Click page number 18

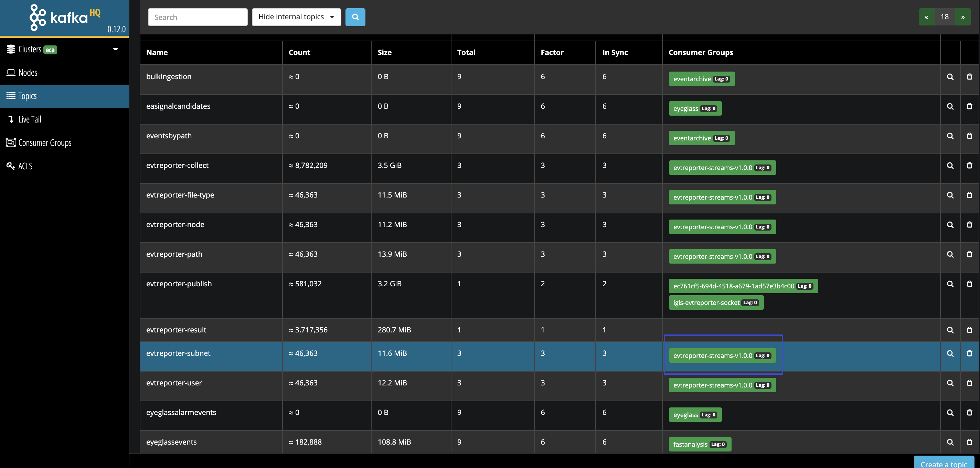click(945, 17)
